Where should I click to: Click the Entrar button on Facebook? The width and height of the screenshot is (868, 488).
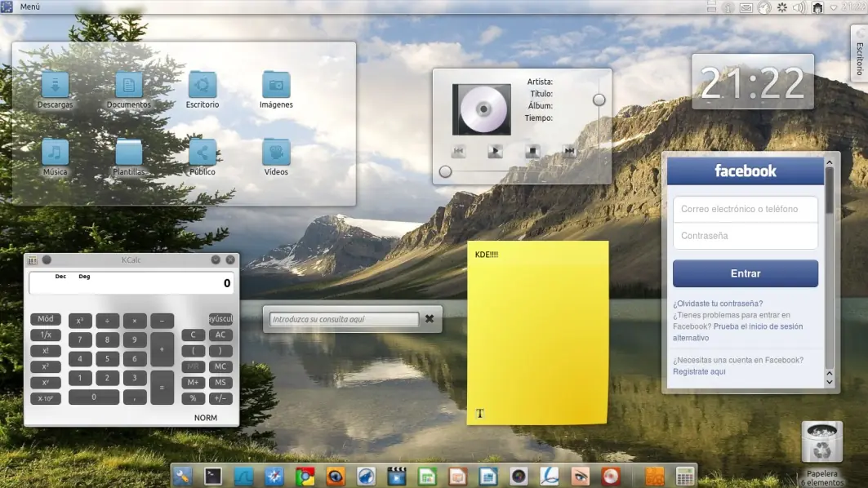click(745, 273)
